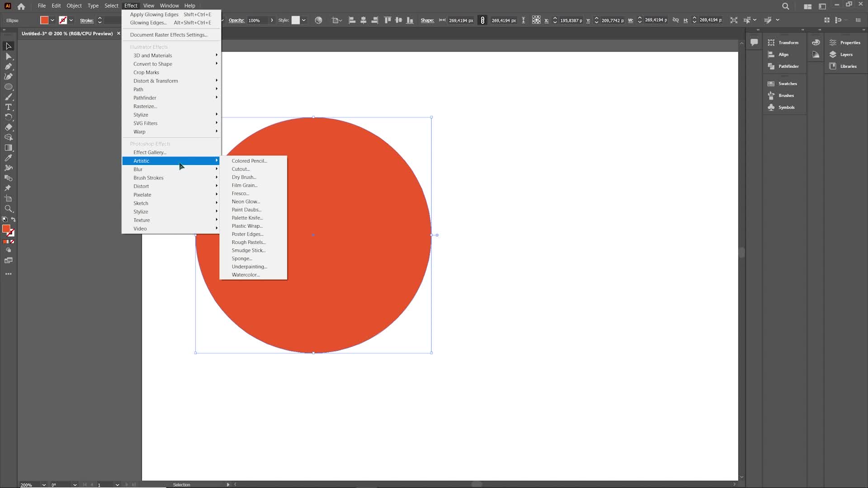Select the Gradient tool
Screen dimensions: 868x488
(x=8, y=148)
